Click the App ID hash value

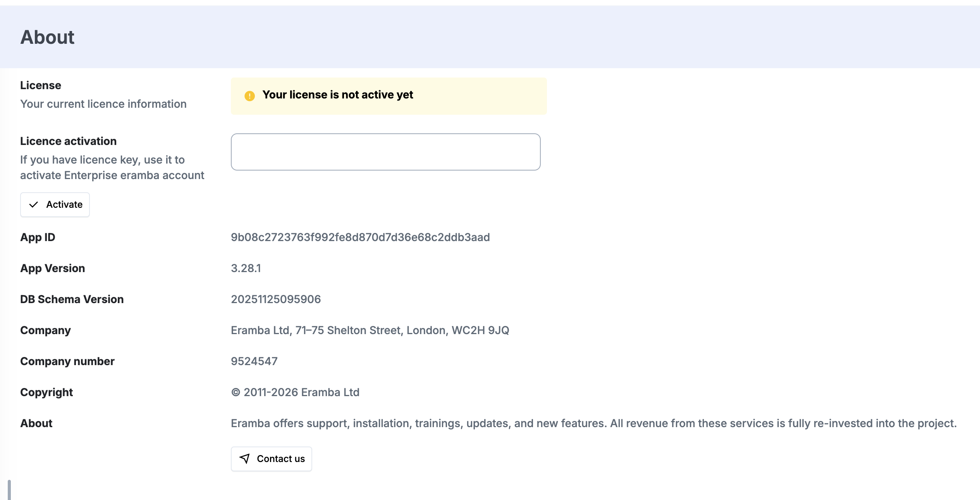coord(360,237)
